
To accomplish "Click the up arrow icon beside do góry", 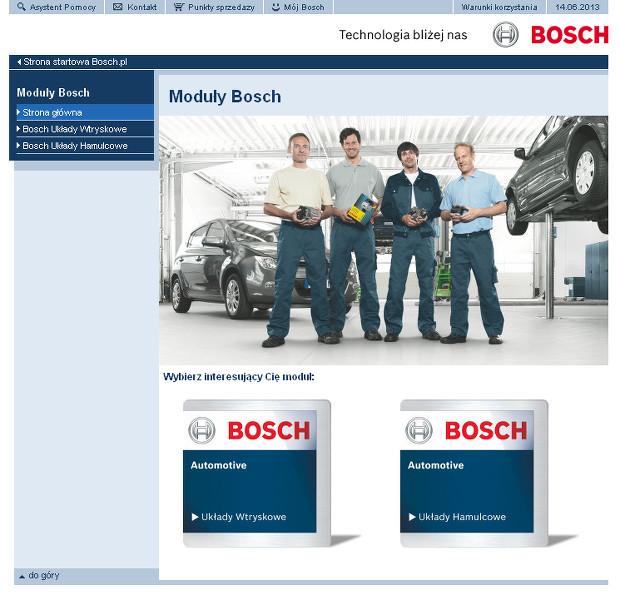I will coord(22,576).
